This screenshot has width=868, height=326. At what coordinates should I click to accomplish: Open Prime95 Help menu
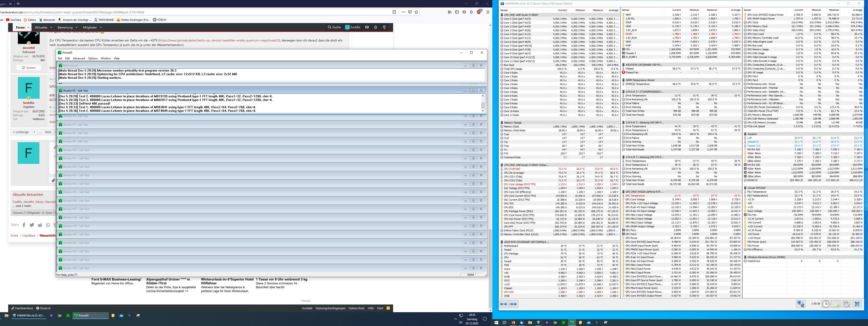point(117,58)
